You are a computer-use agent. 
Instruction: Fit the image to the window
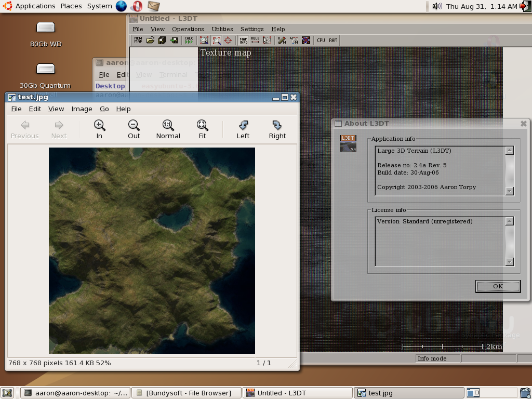[202, 129]
